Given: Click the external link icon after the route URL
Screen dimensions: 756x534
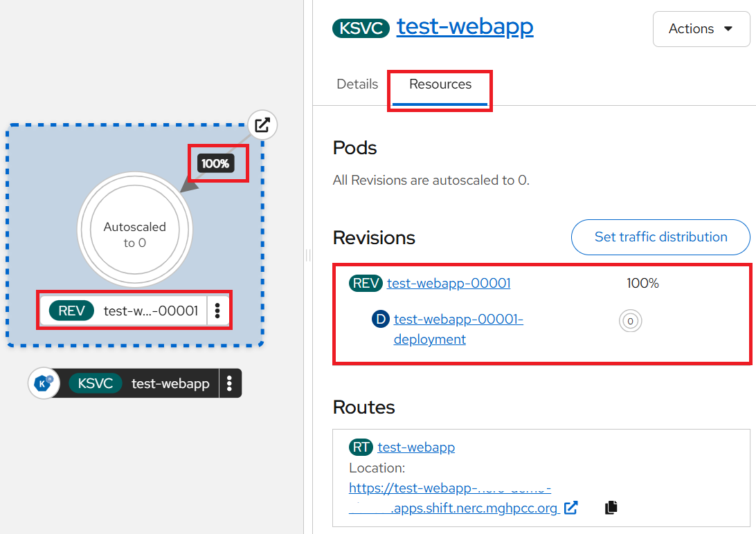Looking at the screenshot, I should (570, 508).
